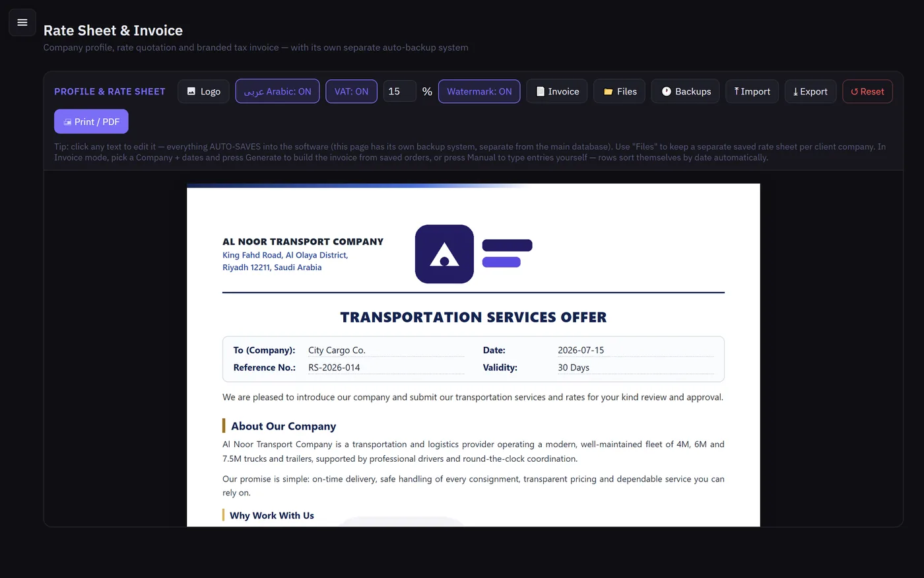Image resolution: width=924 pixels, height=578 pixels.
Task: Open the Backups panel
Action: point(685,91)
